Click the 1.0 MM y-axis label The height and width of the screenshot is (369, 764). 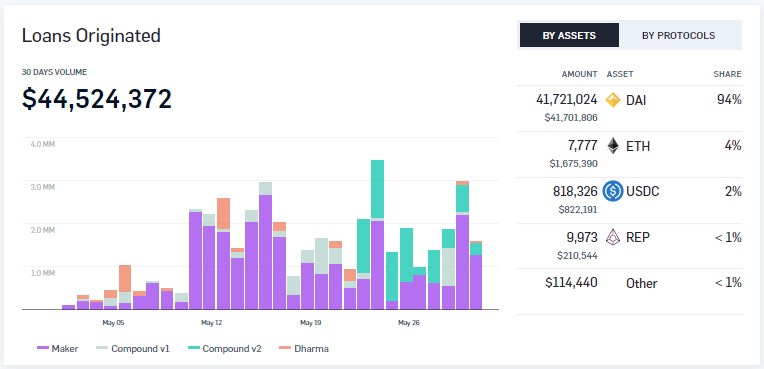click(x=43, y=273)
